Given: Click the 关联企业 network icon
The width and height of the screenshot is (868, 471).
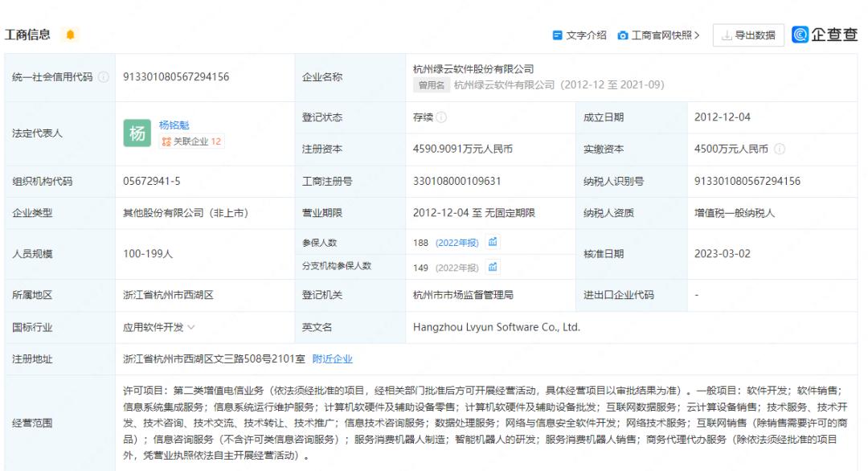Looking at the screenshot, I should 166,141.
